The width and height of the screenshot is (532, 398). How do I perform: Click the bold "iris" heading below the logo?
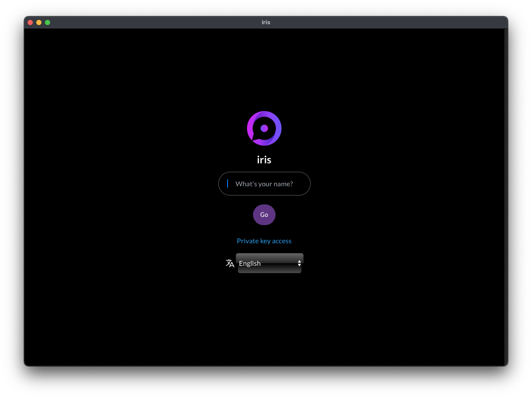point(264,160)
